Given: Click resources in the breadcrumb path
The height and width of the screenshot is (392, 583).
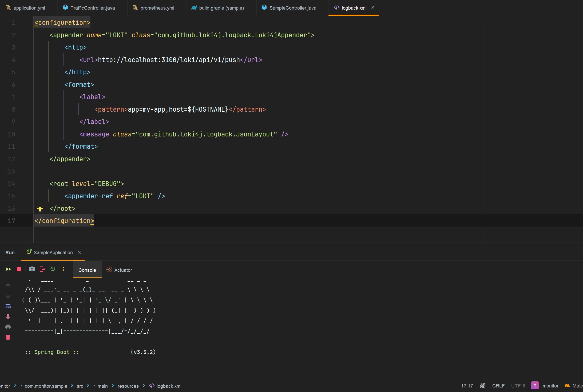Looking at the screenshot, I should coord(128,386).
